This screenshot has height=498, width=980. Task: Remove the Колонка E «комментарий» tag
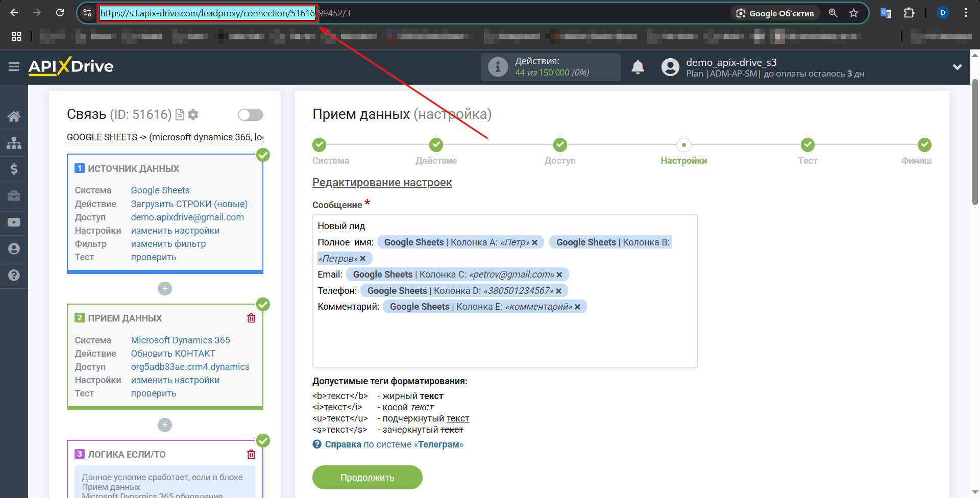(x=578, y=307)
